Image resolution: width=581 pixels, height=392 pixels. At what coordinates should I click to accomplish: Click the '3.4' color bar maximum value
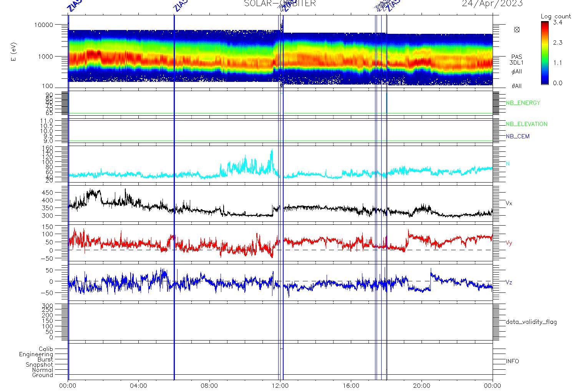(558, 23)
